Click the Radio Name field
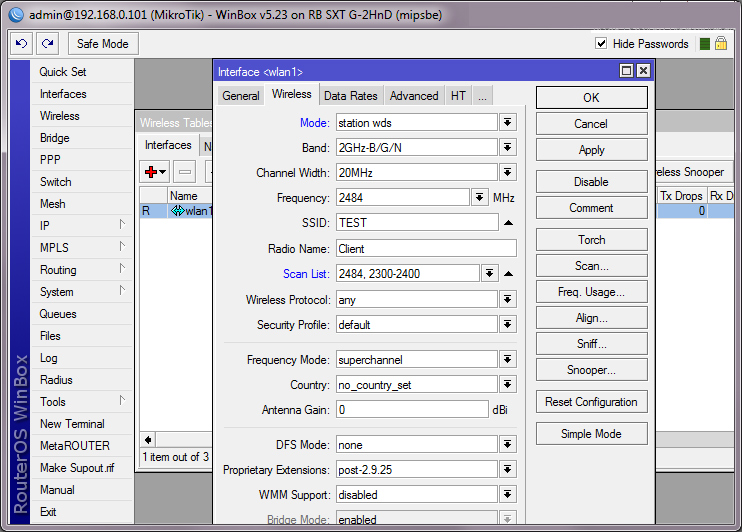 (x=426, y=248)
